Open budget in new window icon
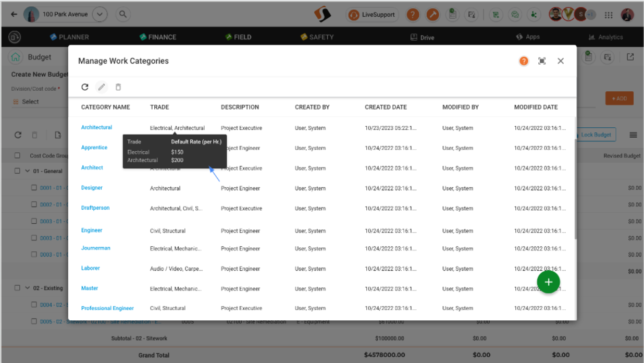 click(630, 57)
